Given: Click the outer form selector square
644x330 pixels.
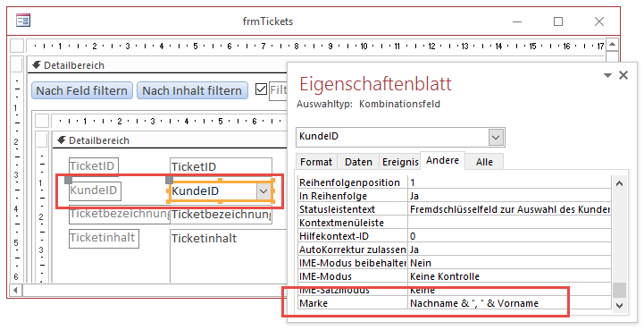Looking at the screenshot, I should click(x=17, y=46).
